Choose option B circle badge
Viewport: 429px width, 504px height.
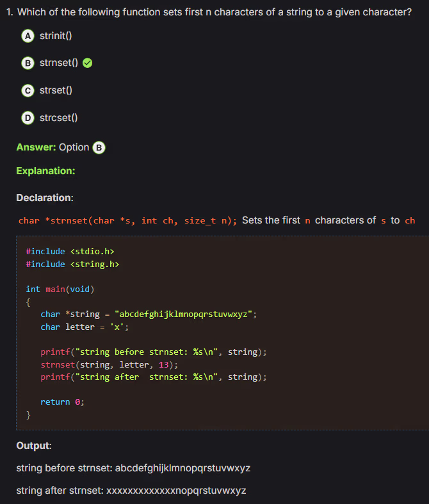28,63
